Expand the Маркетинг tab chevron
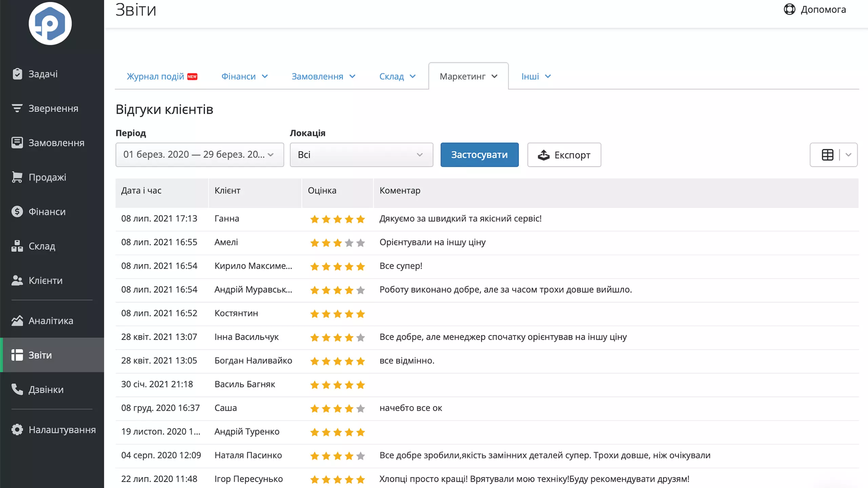Image resolution: width=868 pixels, height=488 pixels. point(494,77)
